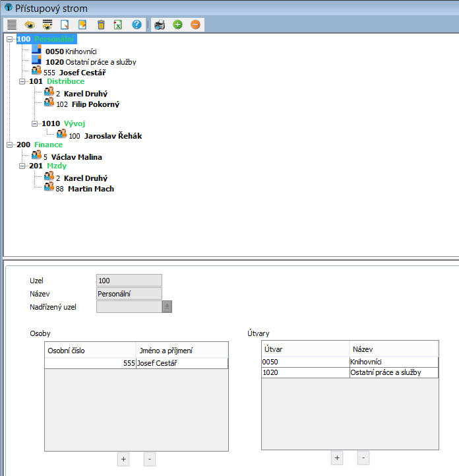This screenshot has width=459, height=476.
Task: Collapse the 201 Mzdy node
Action: 22,166
